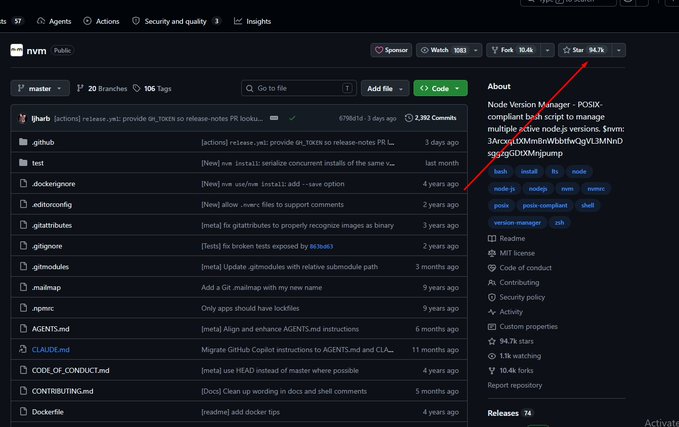
Task: Expand the Fork dropdown arrow
Action: pyautogui.click(x=547, y=50)
